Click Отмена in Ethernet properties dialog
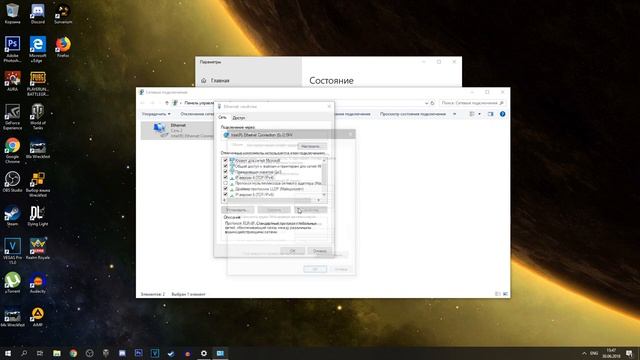Screen dimensions: 640x360 tap(319, 251)
